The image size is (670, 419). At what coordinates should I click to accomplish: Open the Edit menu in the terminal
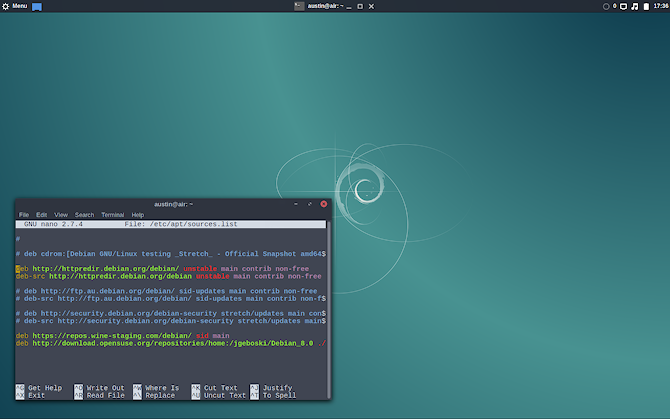pos(41,215)
